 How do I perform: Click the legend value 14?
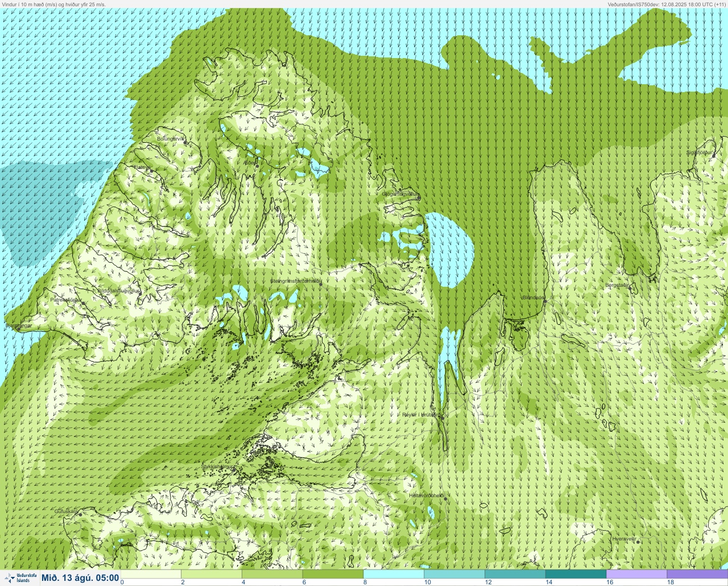(x=549, y=582)
